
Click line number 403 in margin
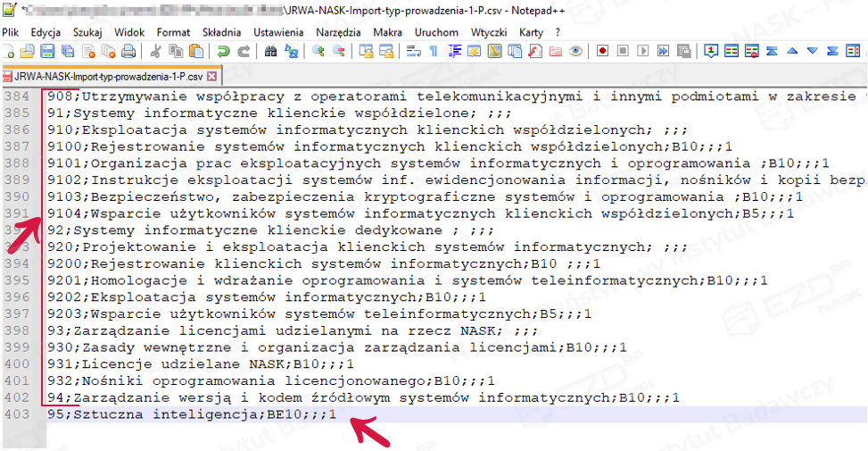16,414
